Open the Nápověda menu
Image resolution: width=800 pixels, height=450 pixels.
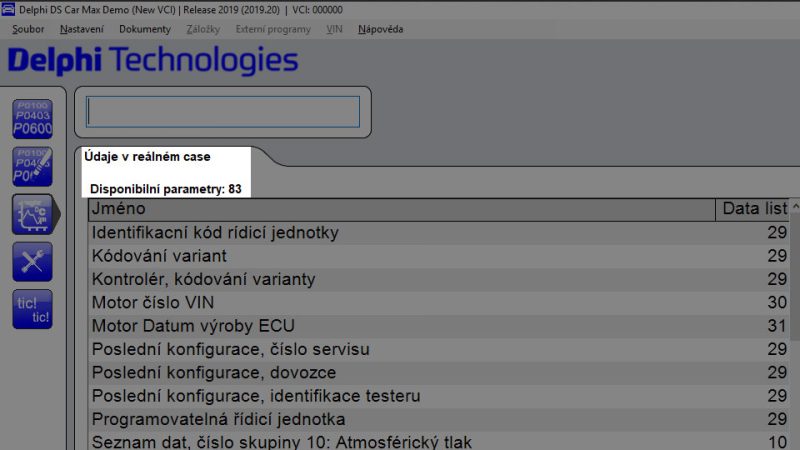coord(380,29)
